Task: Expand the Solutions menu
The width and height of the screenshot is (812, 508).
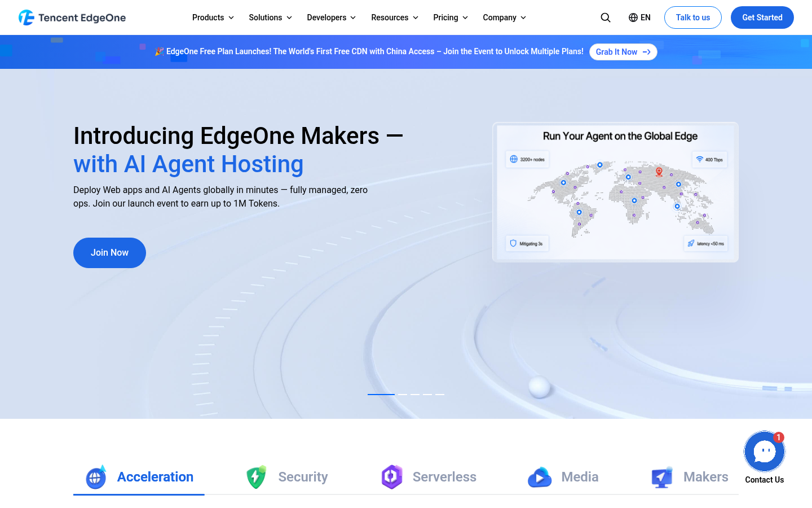Action: 271,17
